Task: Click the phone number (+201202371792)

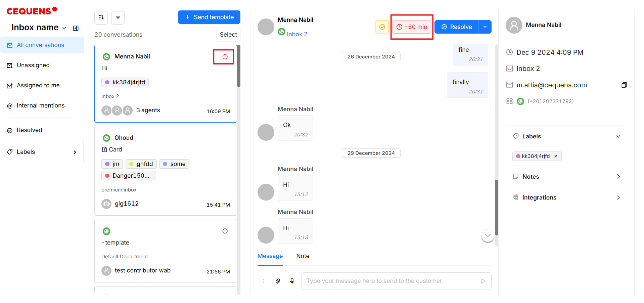Action: point(551,101)
